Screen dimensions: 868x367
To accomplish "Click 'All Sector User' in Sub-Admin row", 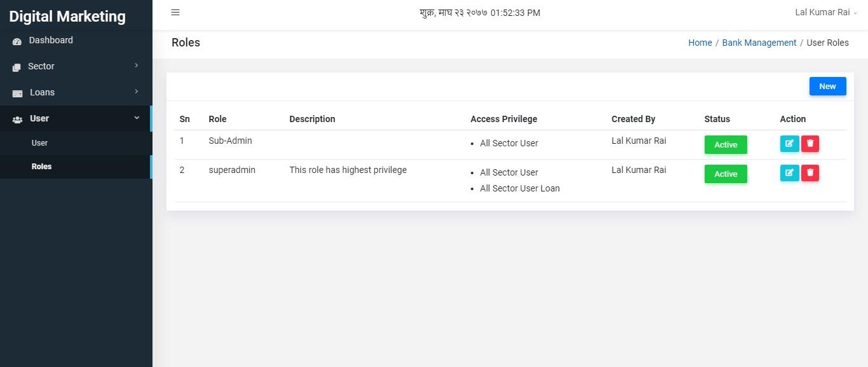I will pyautogui.click(x=509, y=143).
